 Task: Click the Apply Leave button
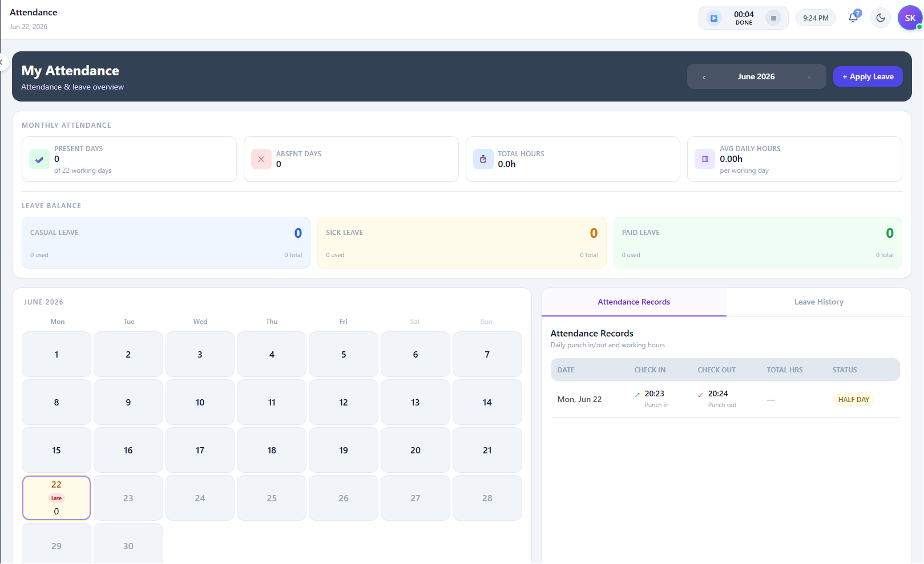pos(867,76)
